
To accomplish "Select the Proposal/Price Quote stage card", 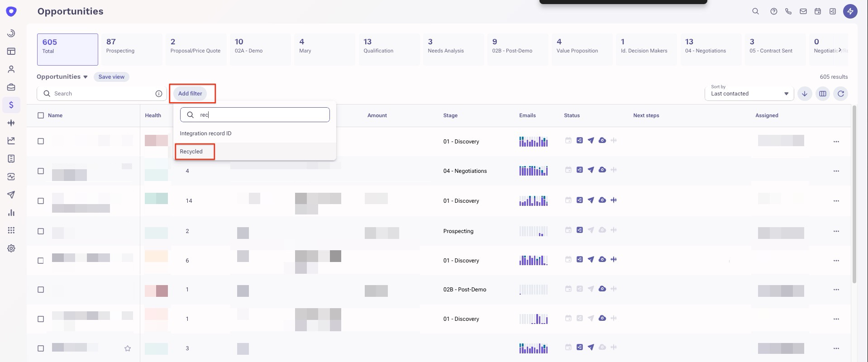I will tap(196, 49).
